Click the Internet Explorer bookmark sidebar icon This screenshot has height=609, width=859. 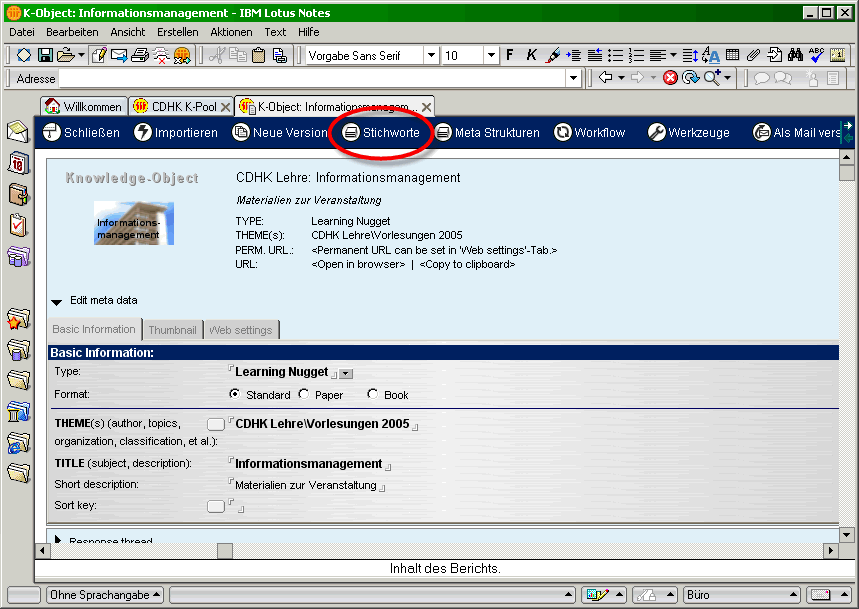(18, 443)
